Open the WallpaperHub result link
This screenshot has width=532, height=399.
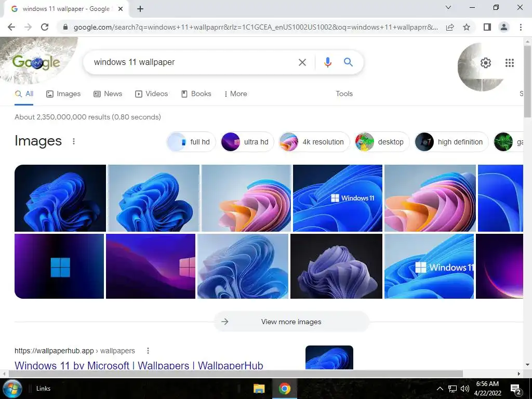pos(139,365)
